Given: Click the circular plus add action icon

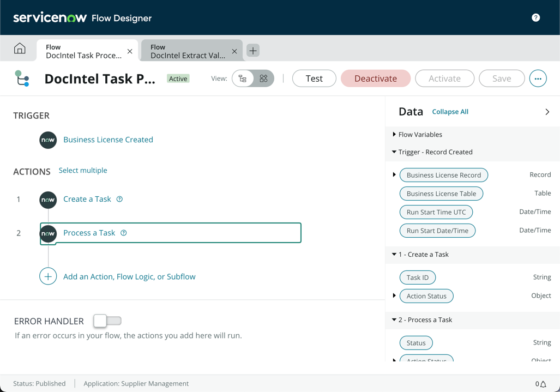Looking at the screenshot, I should (x=48, y=276).
